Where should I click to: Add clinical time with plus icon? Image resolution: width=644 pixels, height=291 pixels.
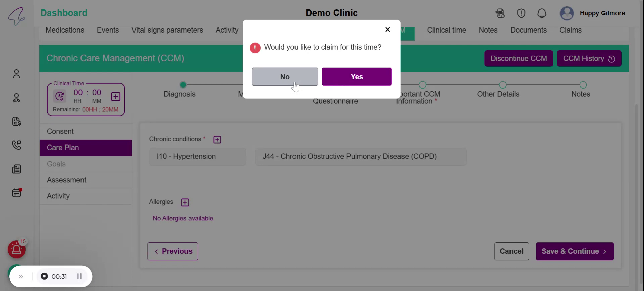(116, 97)
